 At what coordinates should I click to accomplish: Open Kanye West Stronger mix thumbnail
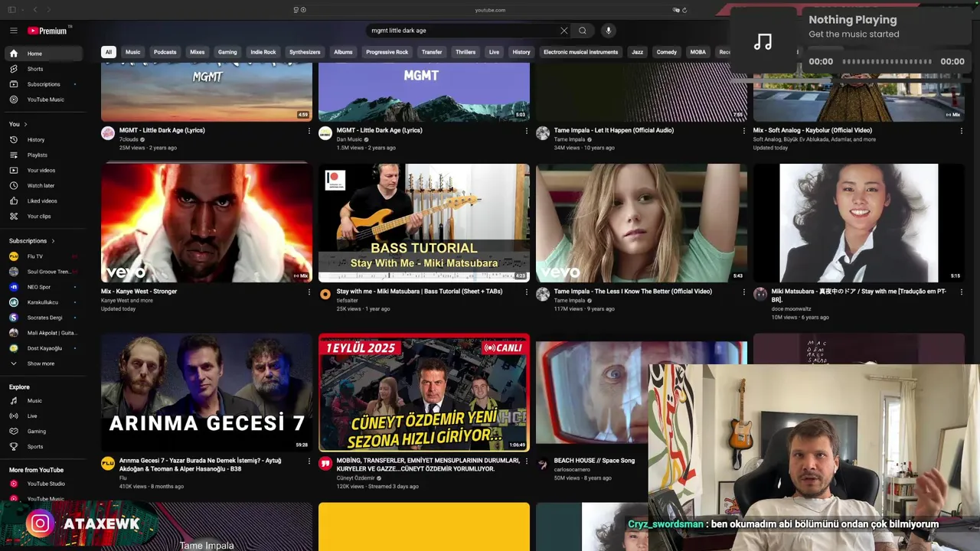click(207, 223)
